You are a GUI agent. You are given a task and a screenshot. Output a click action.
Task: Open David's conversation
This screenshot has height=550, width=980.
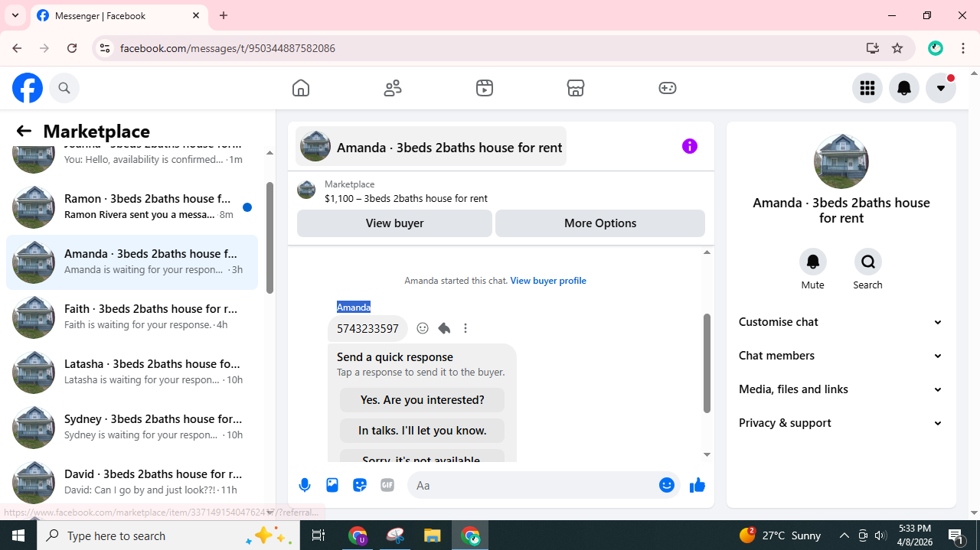[x=132, y=482]
